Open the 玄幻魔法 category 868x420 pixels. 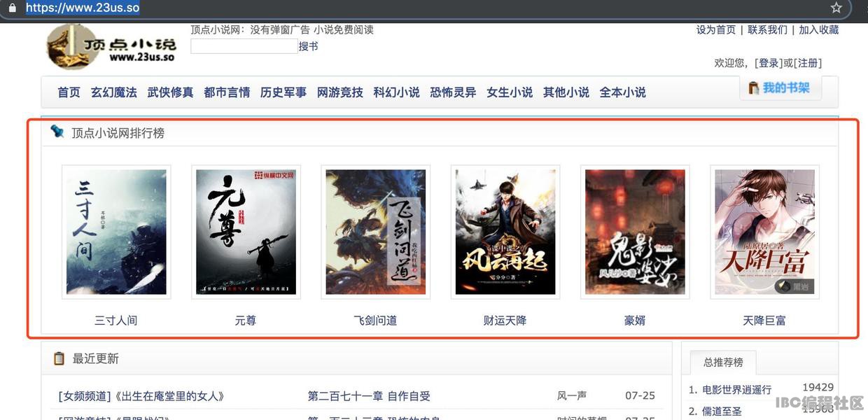[113, 92]
